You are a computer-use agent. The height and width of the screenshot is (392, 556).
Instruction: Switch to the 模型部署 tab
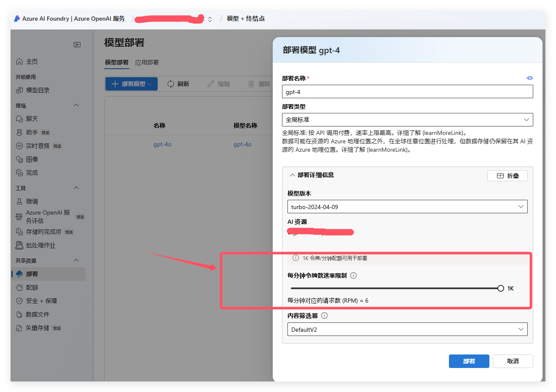click(x=117, y=62)
